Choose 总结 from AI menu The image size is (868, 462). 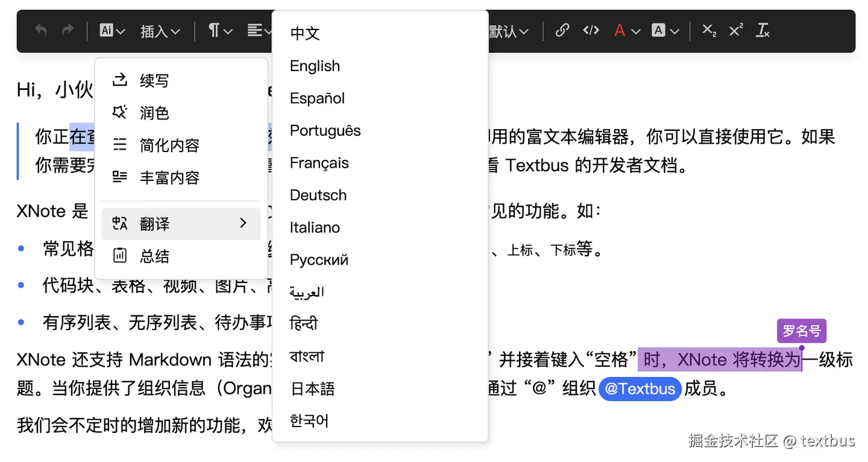click(x=181, y=256)
